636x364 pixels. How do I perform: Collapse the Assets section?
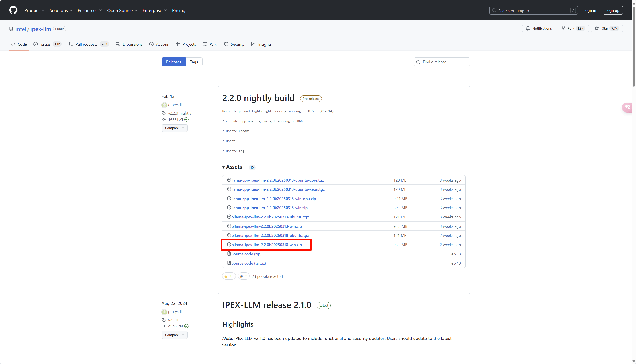click(232, 167)
